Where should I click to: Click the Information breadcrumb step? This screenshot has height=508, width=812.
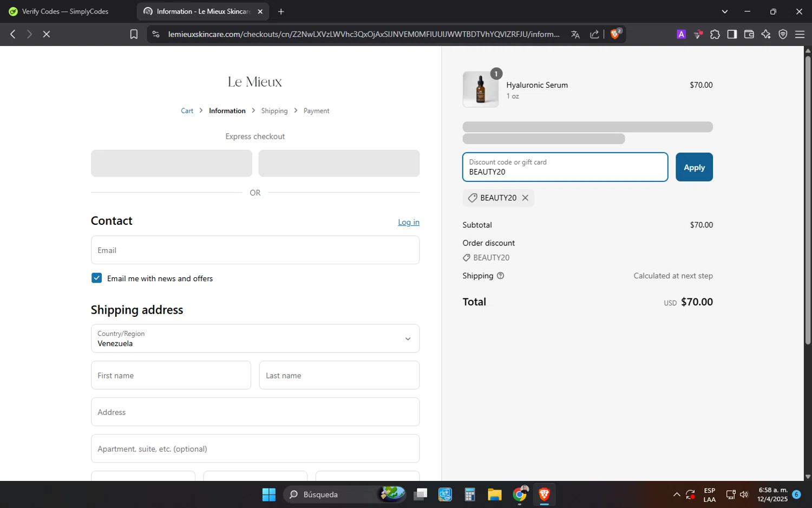pyautogui.click(x=227, y=110)
